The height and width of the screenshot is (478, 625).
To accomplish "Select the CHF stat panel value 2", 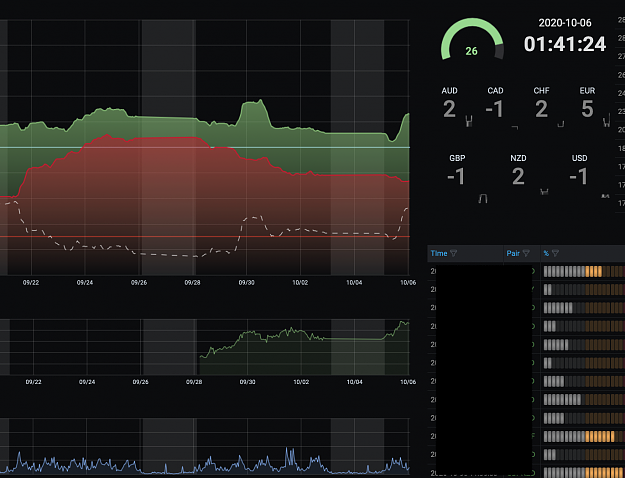I will tap(541, 109).
